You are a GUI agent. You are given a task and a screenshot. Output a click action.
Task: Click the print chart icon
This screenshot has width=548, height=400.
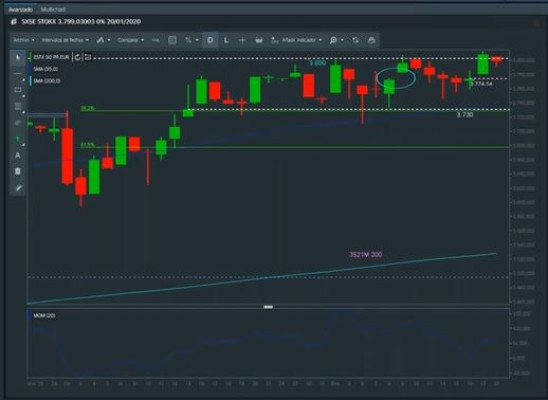372,40
